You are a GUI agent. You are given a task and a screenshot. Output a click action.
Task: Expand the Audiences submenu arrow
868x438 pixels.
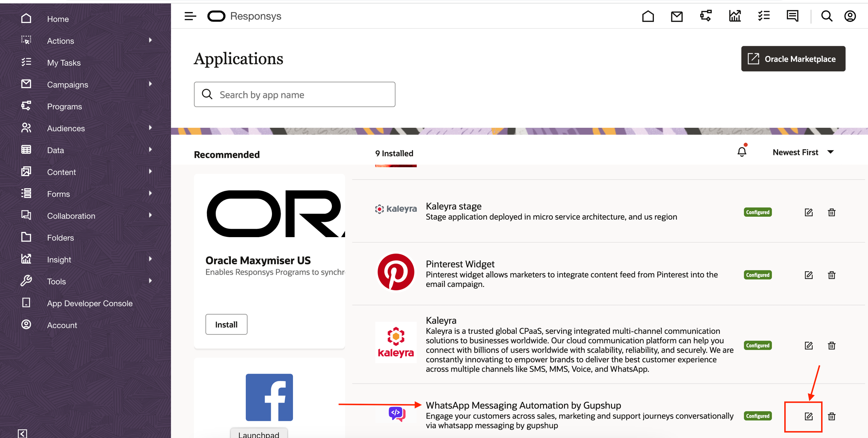150,128
